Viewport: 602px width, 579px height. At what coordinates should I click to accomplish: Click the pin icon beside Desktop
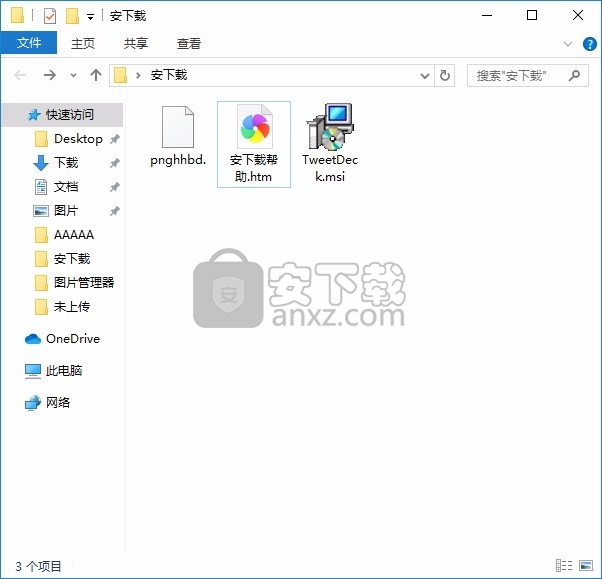(114, 139)
